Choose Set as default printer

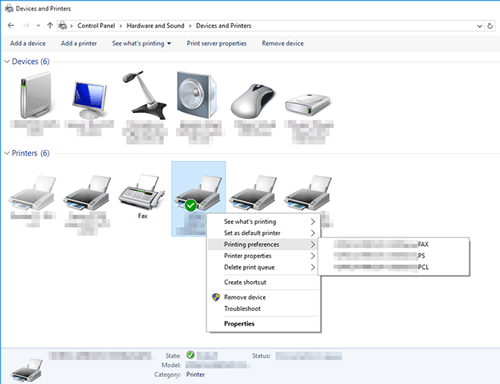(263, 233)
